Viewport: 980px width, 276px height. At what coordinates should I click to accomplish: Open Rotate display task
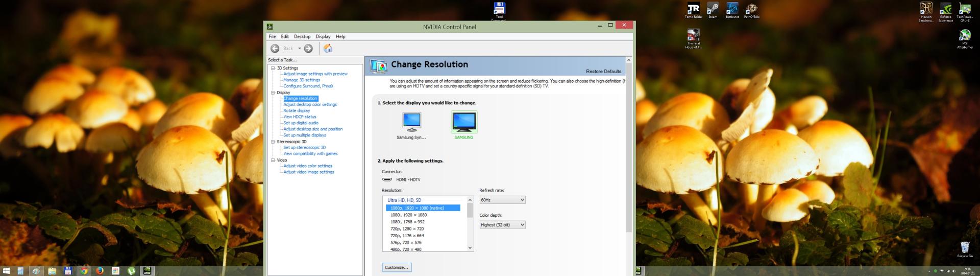(297, 111)
